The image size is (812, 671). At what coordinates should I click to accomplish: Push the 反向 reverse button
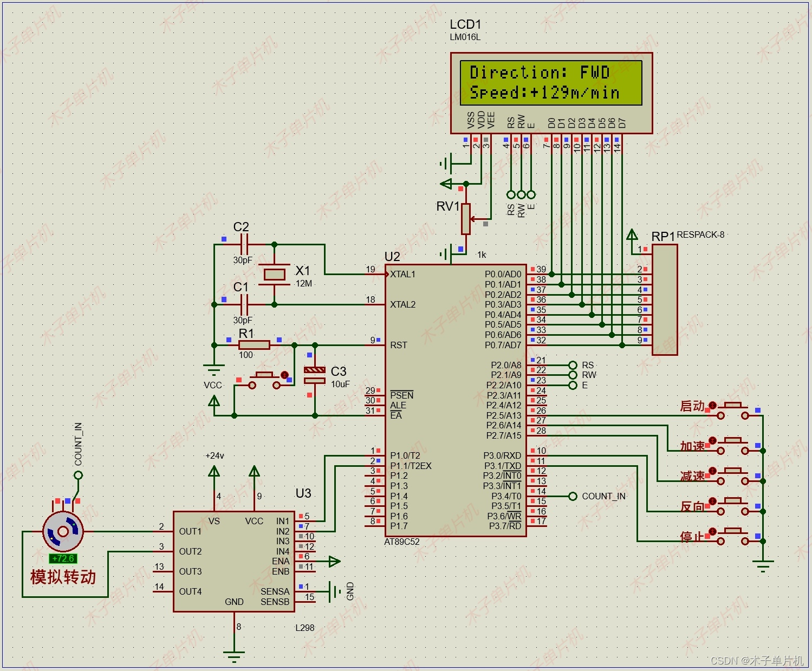point(733,506)
